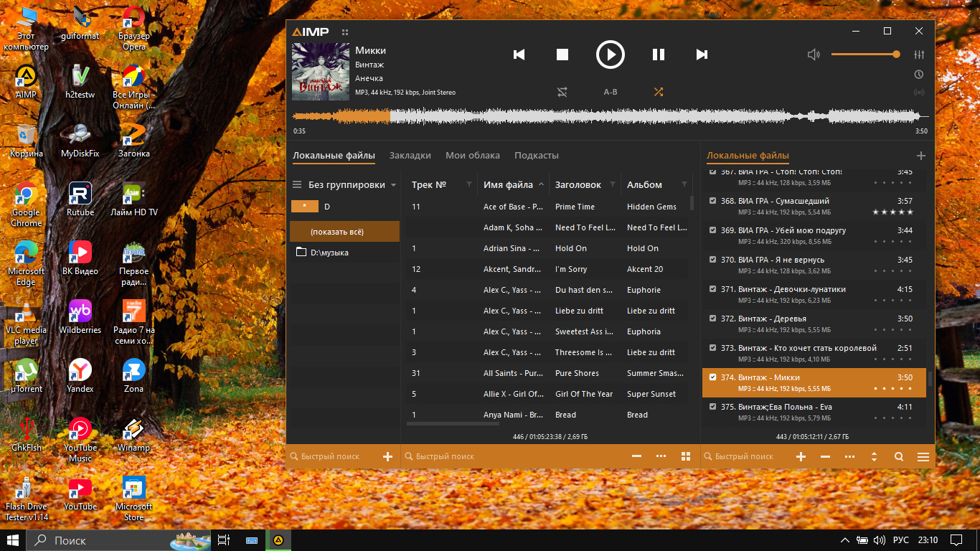Select Ace of Base Prime Time row

pos(547,207)
